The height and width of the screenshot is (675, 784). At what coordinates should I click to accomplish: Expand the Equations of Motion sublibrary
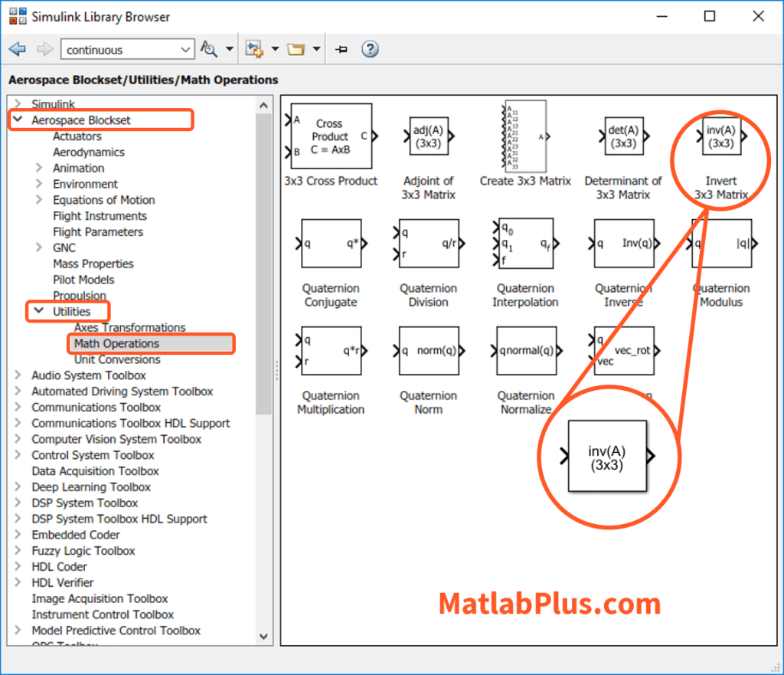click(x=38, y=200)
